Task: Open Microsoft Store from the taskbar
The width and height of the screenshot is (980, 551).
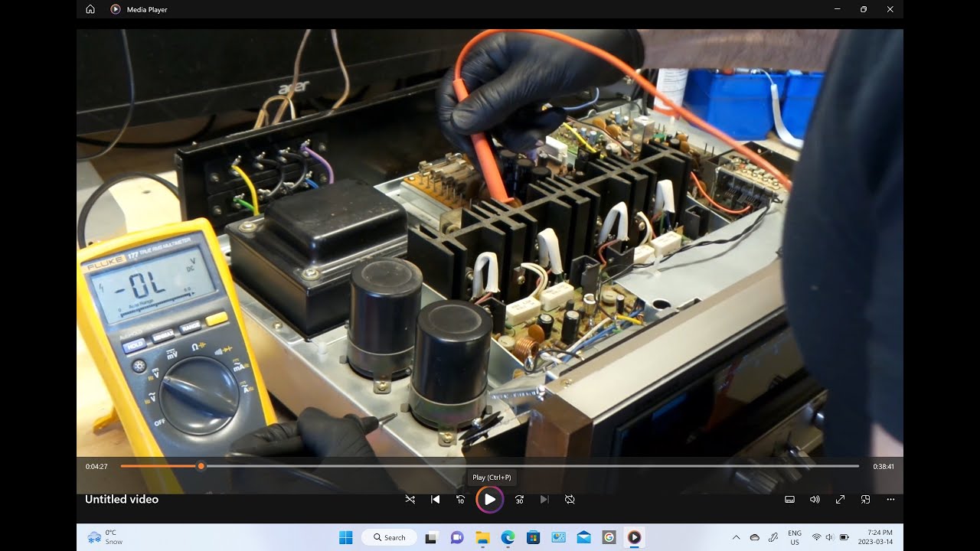Action: tap(533, 537)
